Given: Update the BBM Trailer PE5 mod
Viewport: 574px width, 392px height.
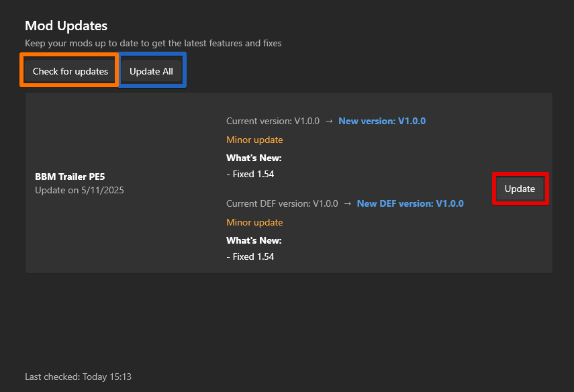Looking at the screenshot, I should click(520, 189).
